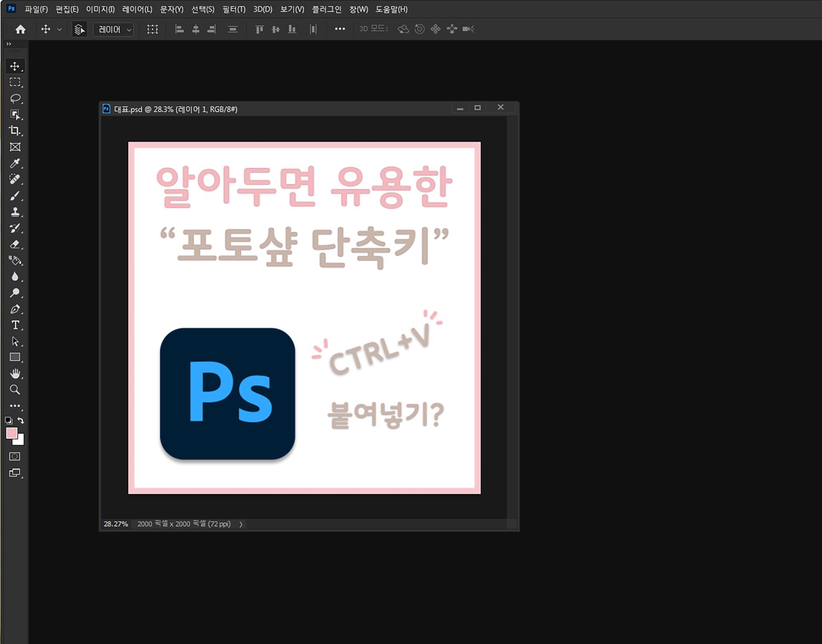Viewport: 822px width, 644px height.
Task: Click the Home button
Action: 20,29
